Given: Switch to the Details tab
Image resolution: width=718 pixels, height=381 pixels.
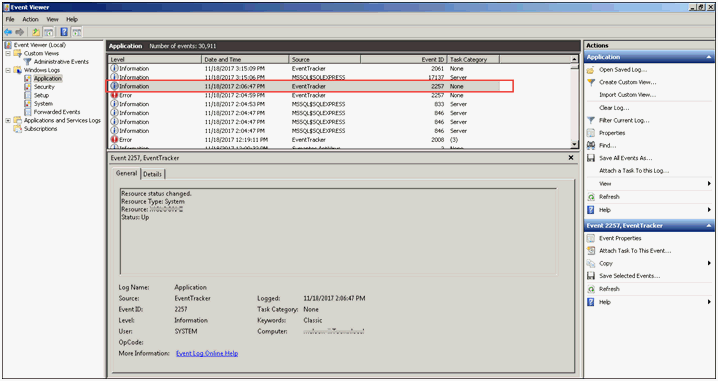Looking at the screenshot, I should (x=152, y=174).
